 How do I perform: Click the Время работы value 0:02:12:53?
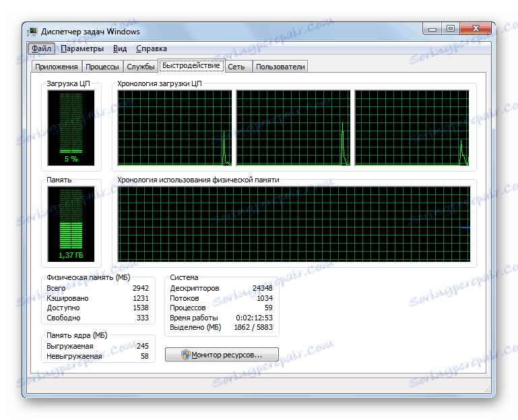[255, 318]
